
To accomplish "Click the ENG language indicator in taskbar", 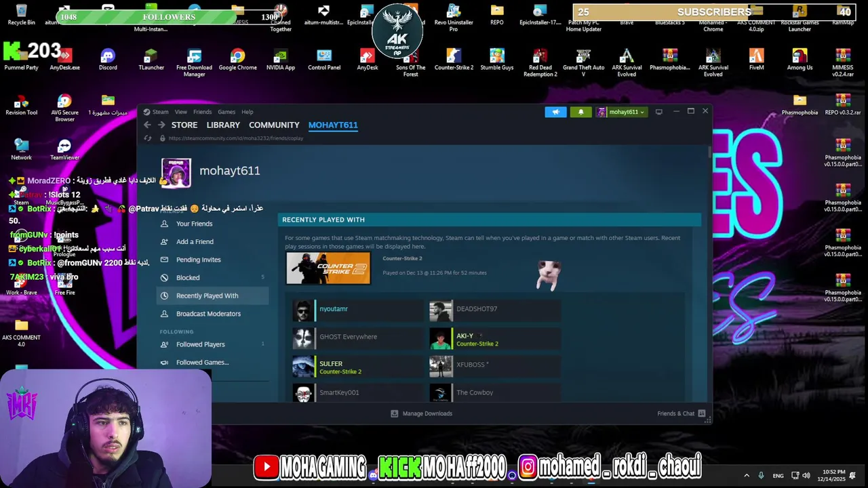I will [778, 476].
